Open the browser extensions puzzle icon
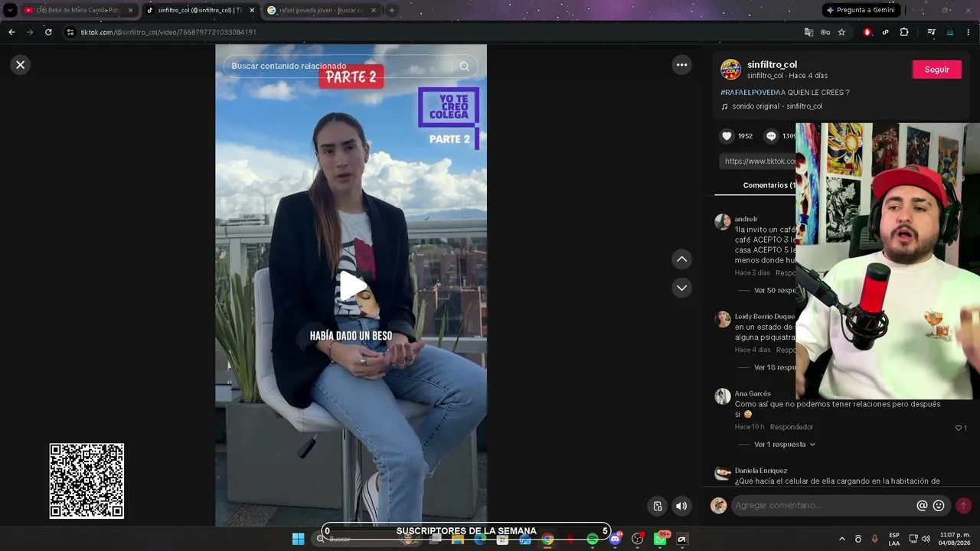Viewport: 980px width, 551px height. pyautogui.click(x=904, y=32)
